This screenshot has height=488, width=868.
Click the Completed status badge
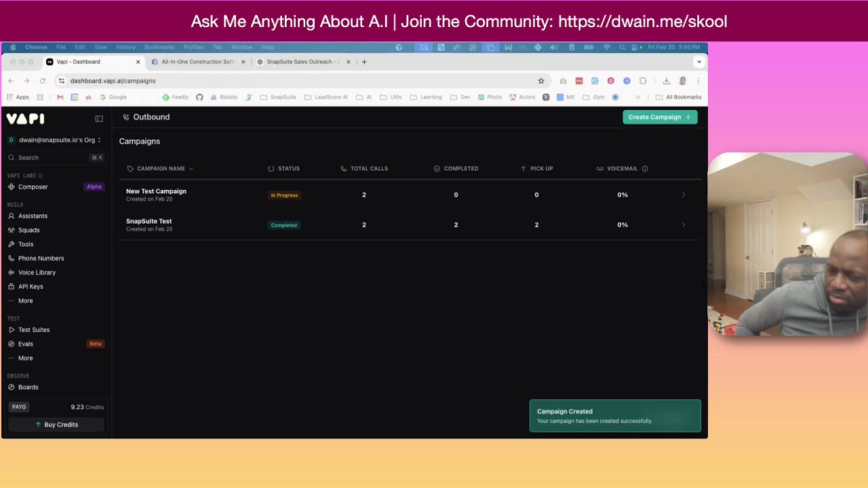[283, 225]
